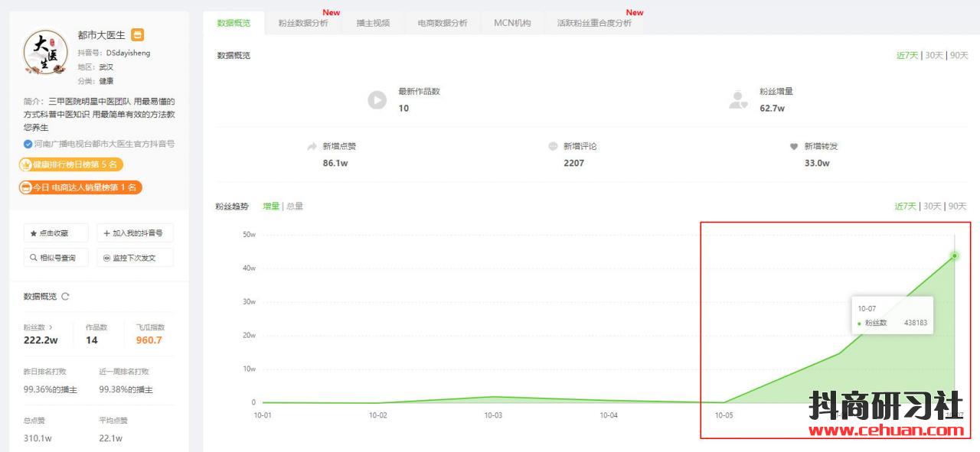This screenshot has height=452, width=980.
Task: Click the 大医生 profile avatar
Action: click(x=46, y=52)
